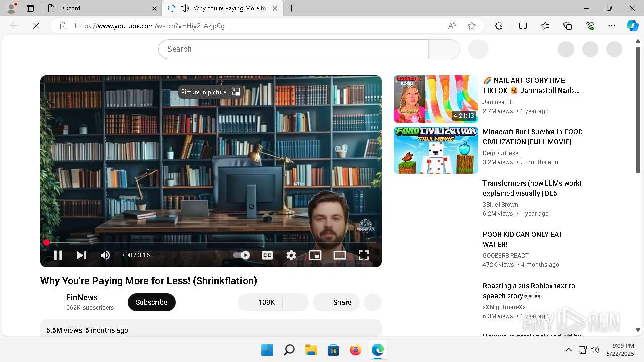Open the Windows Start menu
The width and height of the screenshot is (644, 362).
click(267, 350)
